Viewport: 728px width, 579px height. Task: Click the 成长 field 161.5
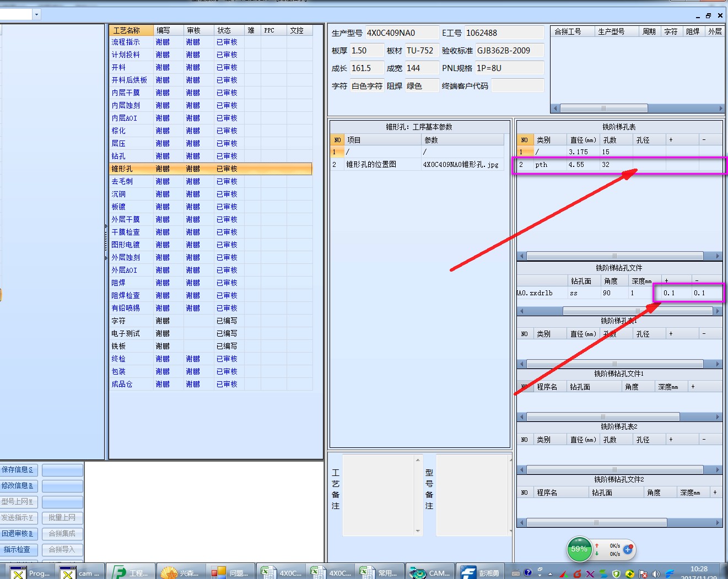366,68
